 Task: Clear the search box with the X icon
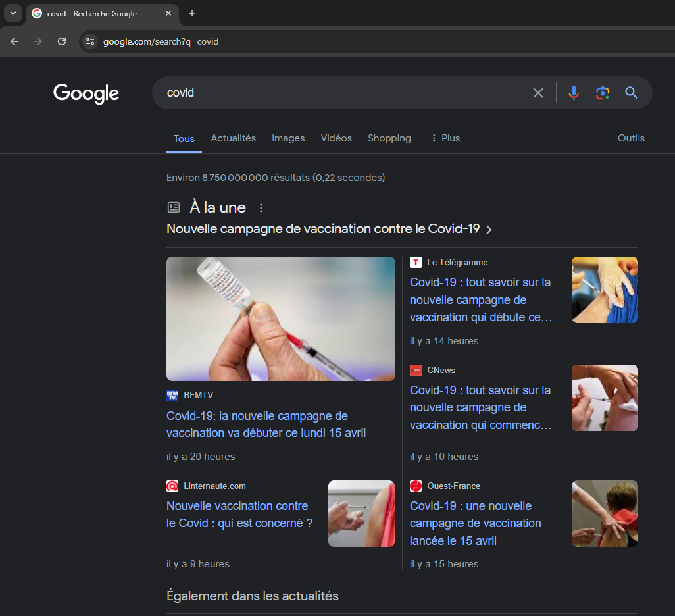(538, 93)
